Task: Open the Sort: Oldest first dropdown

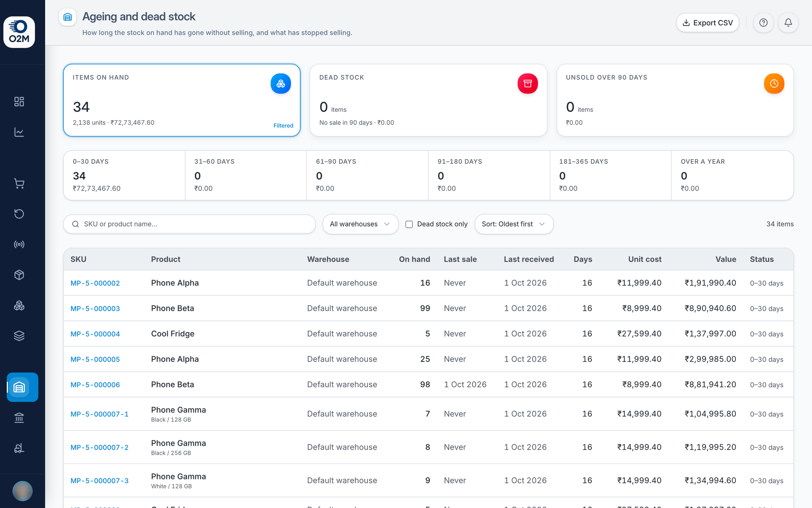Action: pos(514,224)
